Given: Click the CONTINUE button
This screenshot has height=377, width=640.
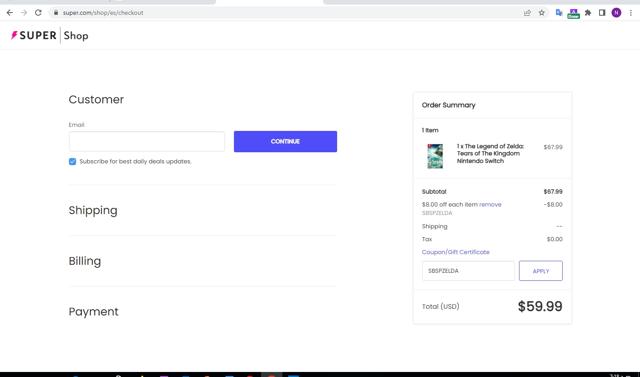Looking at the screenshot, I should click(x=285, y=142).
